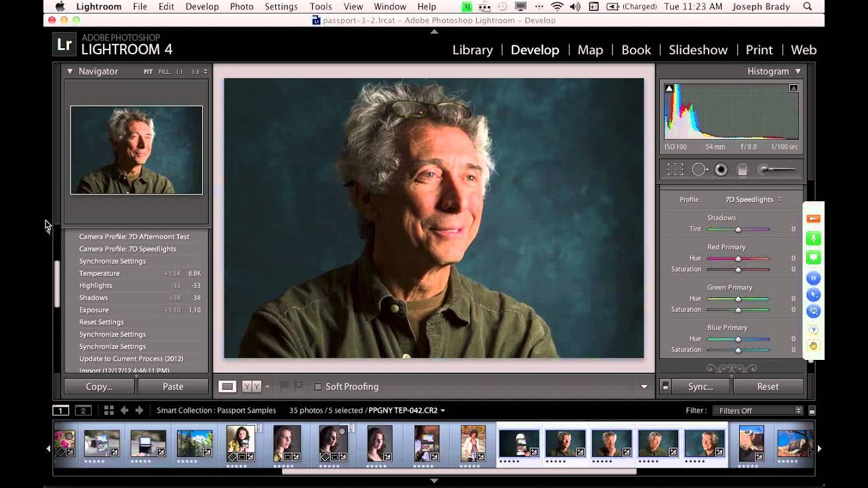Open the Profile 7D Speedlights dropdown
This screenshot has width=868, height=488.
[753, 199]
